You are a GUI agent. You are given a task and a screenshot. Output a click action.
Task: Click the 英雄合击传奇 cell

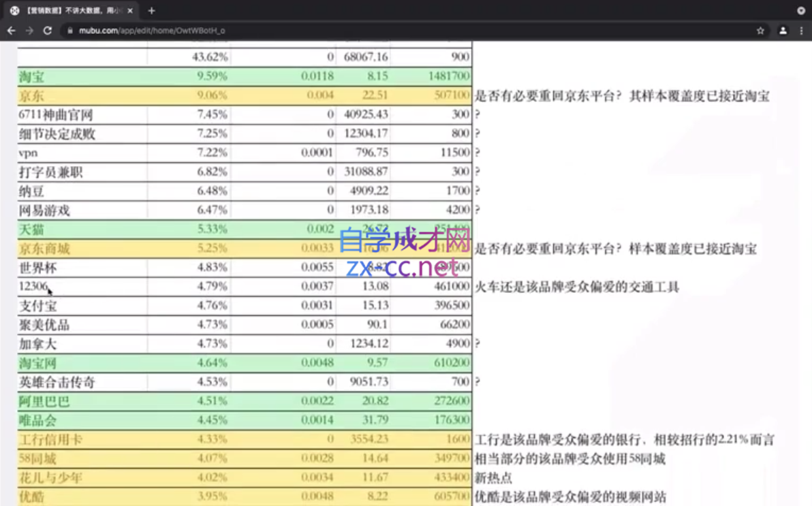tap(82, 382)
